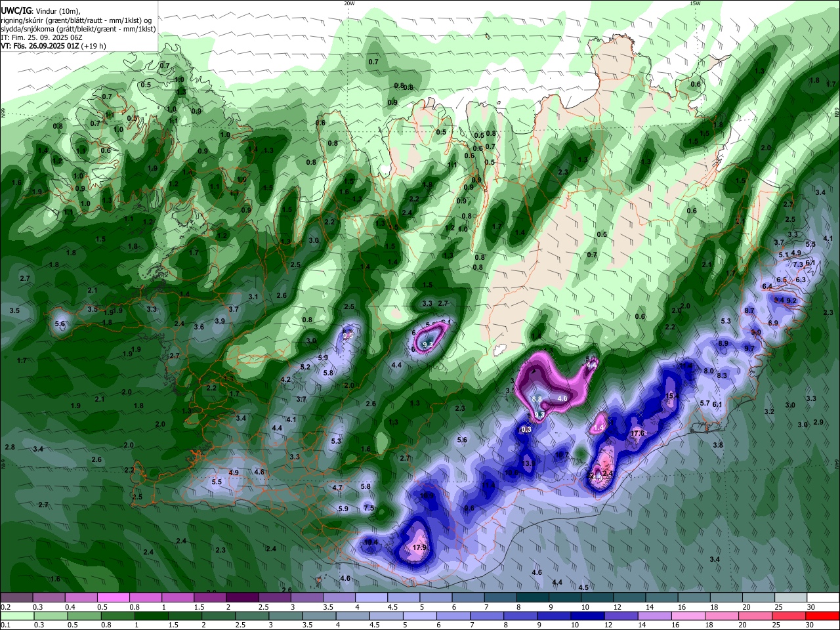Image resolution: width=840 pixels, height=630 pixels.
Task: Select the 7.5 precipitation value on the map
Action: tap(369, 508)
